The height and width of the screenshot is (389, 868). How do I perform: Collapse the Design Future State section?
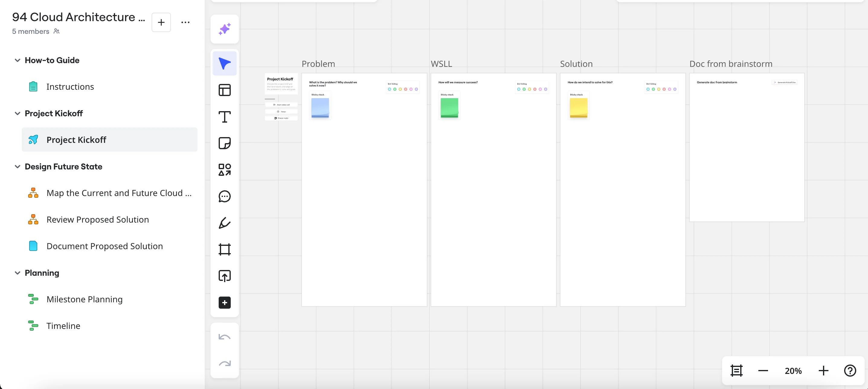click(18, 166)
